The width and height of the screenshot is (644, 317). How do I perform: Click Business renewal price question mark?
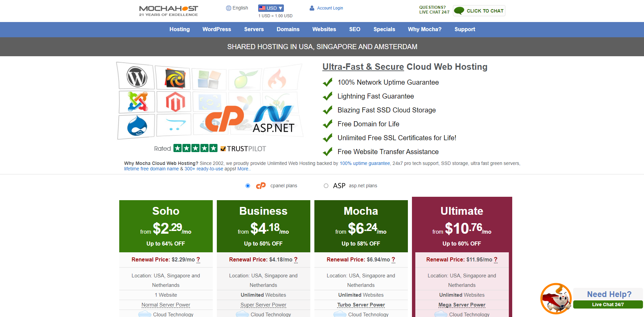pos(296,259)
